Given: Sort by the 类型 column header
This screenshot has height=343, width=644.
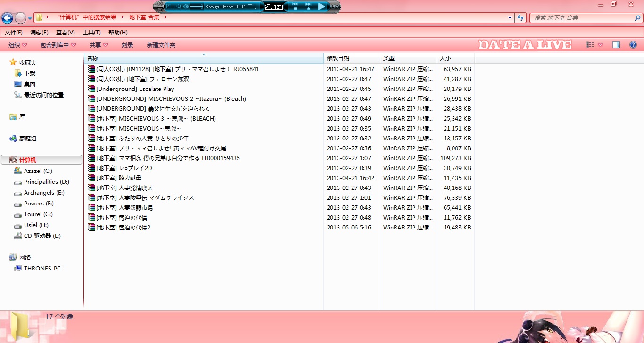Looking at the screenshot, I should [x=408, y=58].
